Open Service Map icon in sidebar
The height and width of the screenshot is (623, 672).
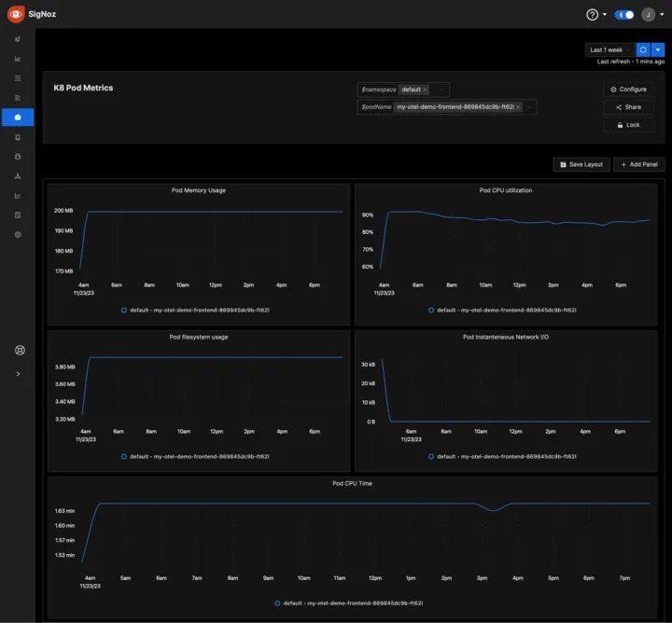(x=18, y=176)
